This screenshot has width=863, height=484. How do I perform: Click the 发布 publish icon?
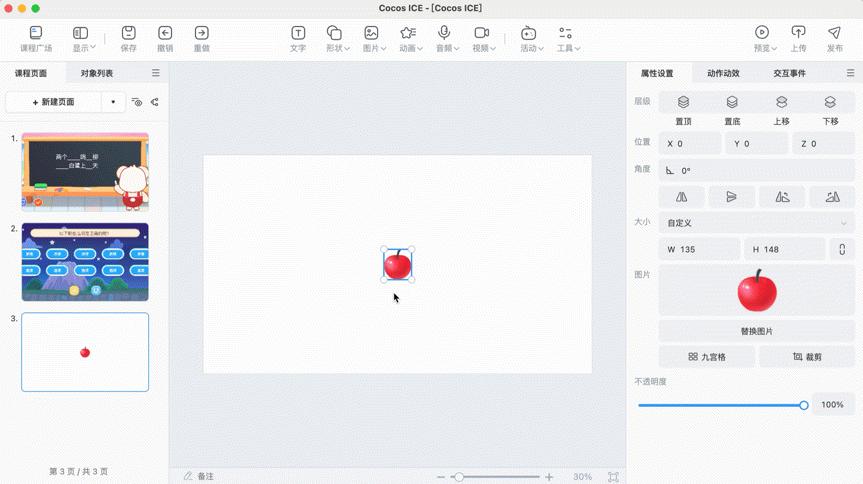coord(834,33)
